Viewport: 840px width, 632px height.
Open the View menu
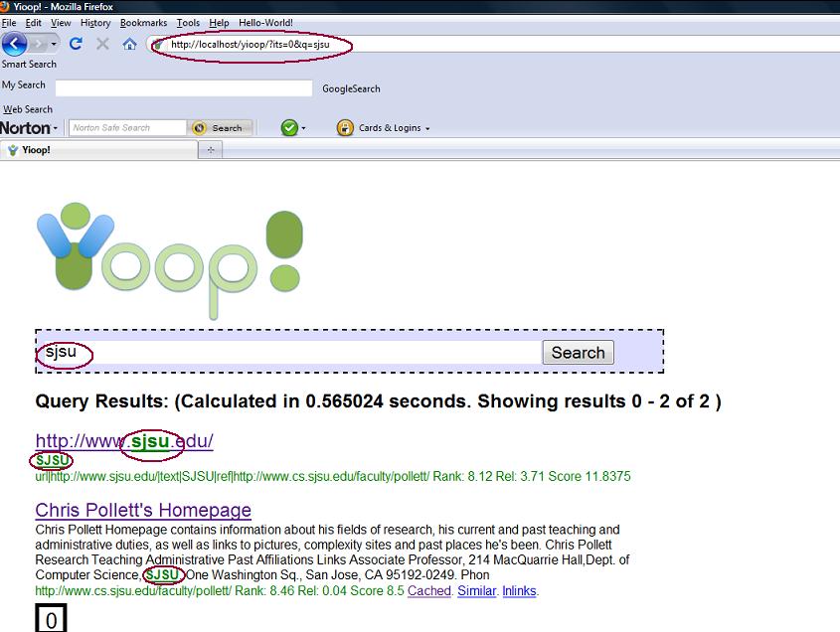coord(61,23)
